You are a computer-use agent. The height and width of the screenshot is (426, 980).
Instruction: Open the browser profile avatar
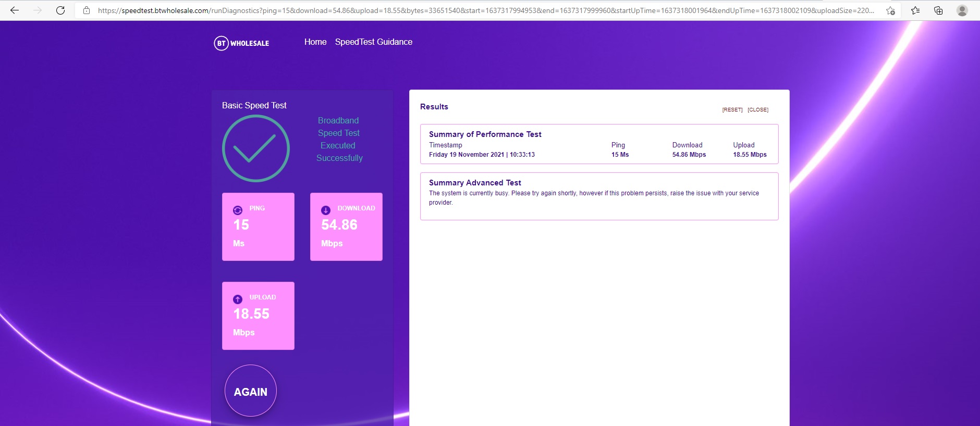[962, 10]
